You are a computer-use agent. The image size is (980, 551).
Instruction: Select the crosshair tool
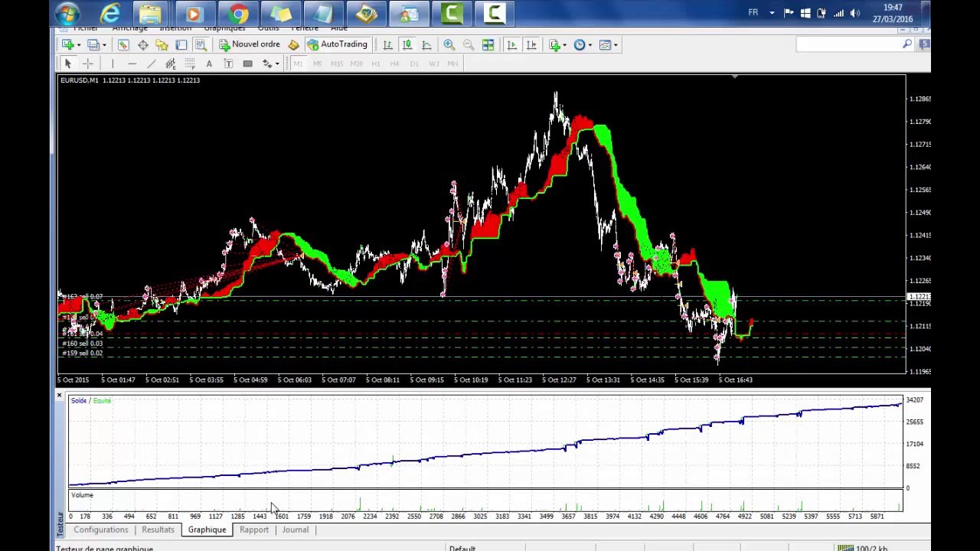coord(87,64)
